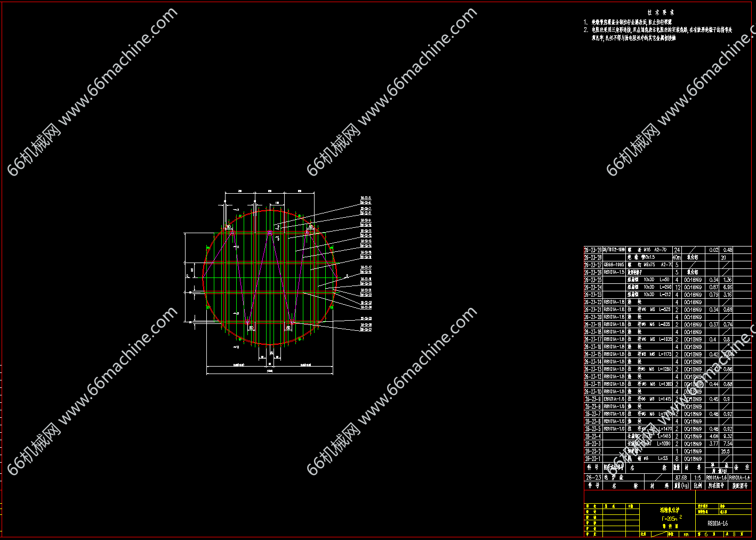
Task: Click the yellow F=205m² text
Action: pos(670,518)
